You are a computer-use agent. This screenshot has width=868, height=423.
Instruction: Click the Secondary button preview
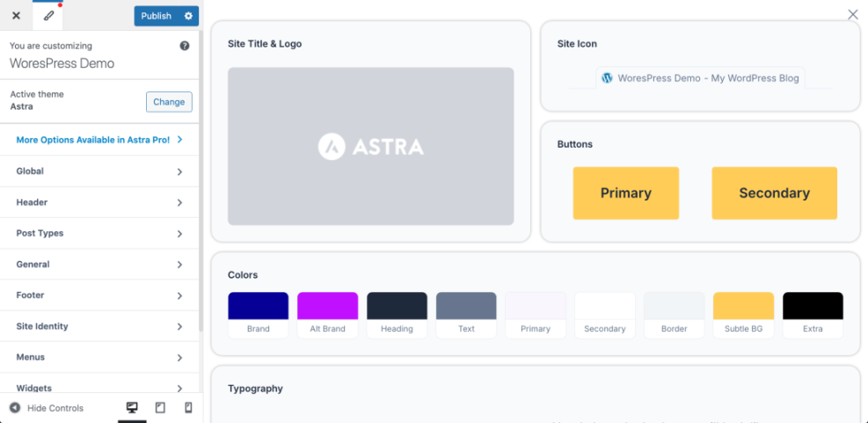coord(774,193)
